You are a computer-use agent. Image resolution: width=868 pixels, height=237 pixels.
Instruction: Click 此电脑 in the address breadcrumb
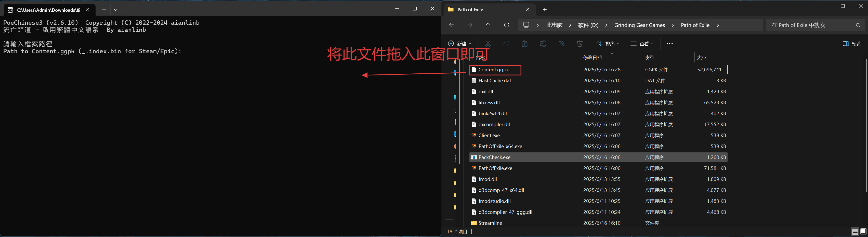pos(554,25)
